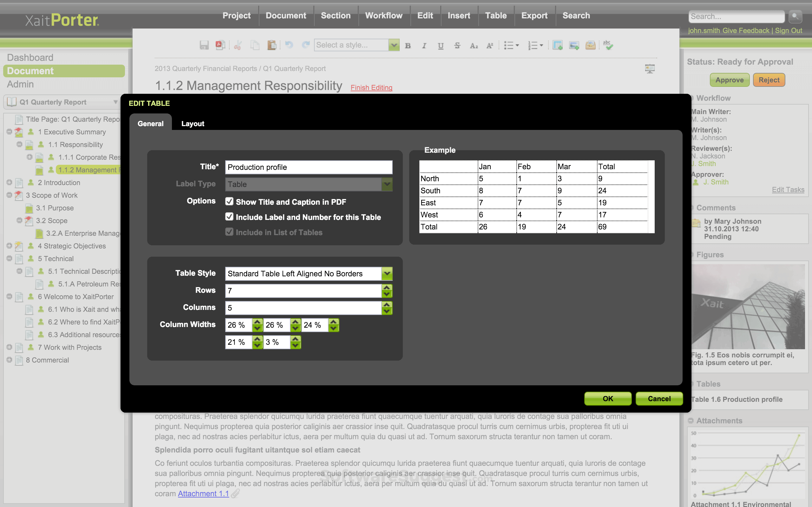812x507 pixels.
Task: Collapse the 3 Scope of Work tree node
Action: click(x=9, y=195)
